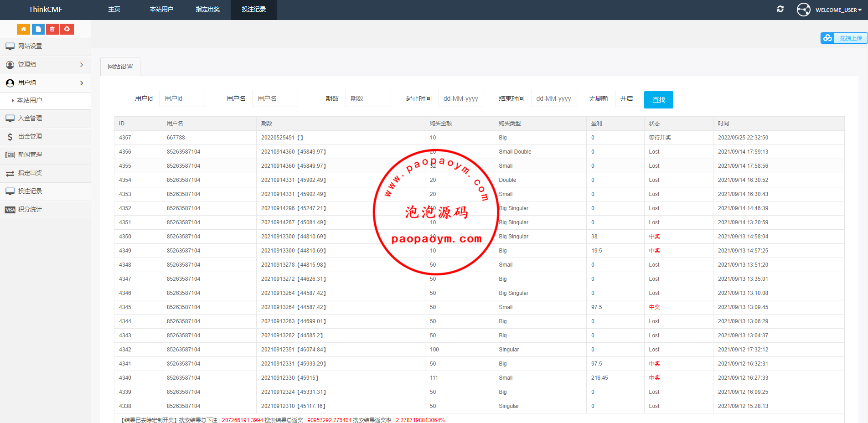Click the Baidu cloud upload icon
868x423 pixels.
(827, 38)
